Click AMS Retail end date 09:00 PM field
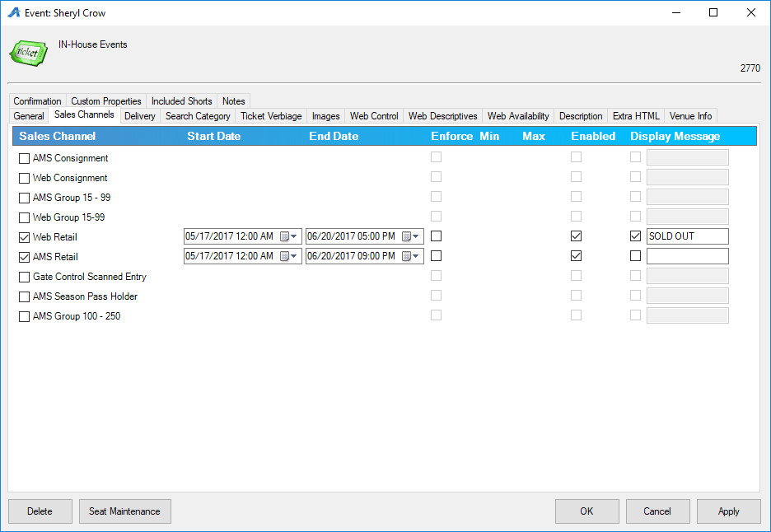Screen dimensions: 771x532 click(x=364, y=256)
